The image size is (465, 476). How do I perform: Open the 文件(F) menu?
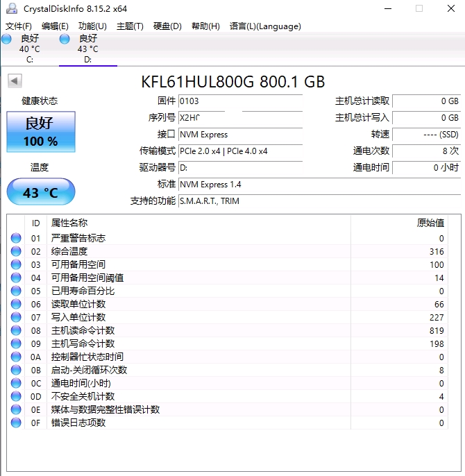pos(19,26)
